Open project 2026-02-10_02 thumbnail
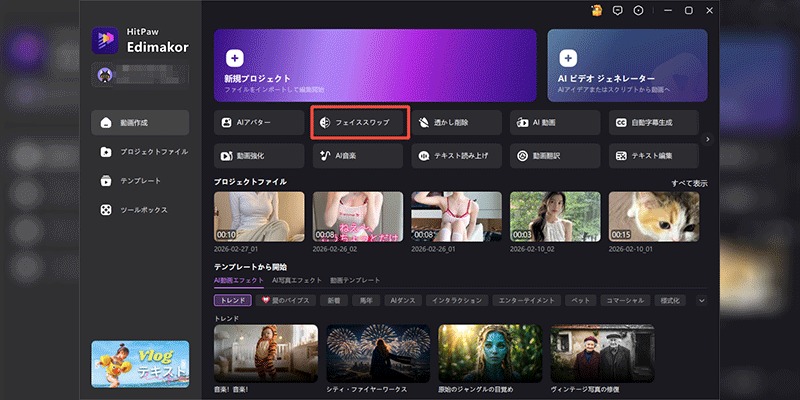The width and height of the screenshot is (800, 400). (555, 216)
